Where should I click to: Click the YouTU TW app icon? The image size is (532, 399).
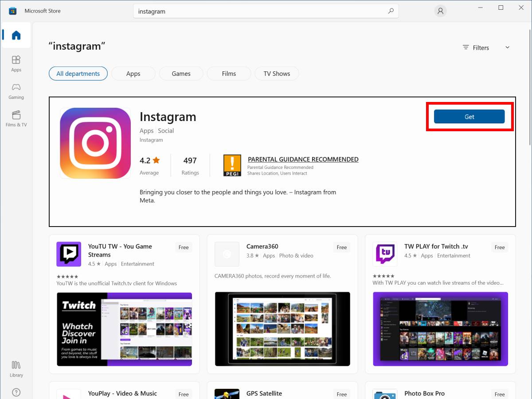tap(69, 254)
